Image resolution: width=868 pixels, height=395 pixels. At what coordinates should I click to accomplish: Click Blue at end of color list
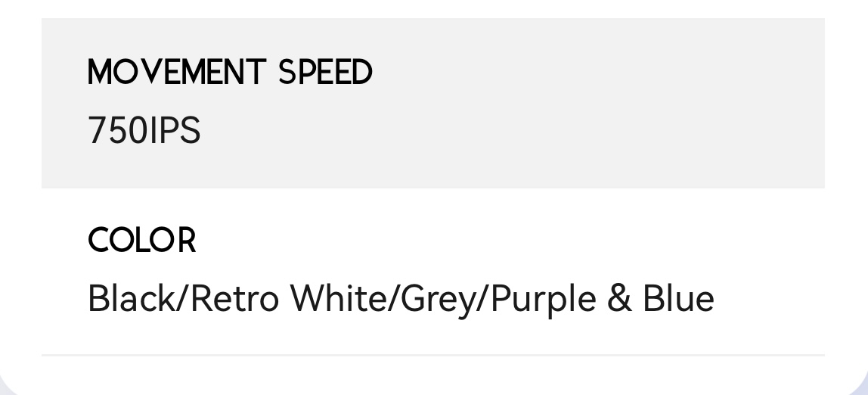click(x=678, y=298)
